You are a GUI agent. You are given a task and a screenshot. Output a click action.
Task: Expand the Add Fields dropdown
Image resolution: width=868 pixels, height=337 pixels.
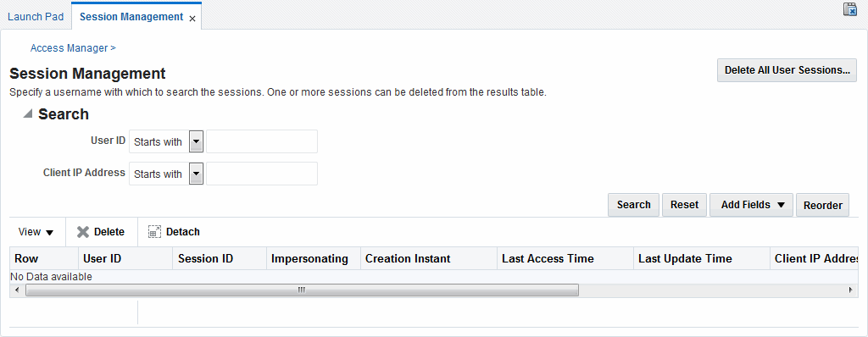tap(751, 205)
